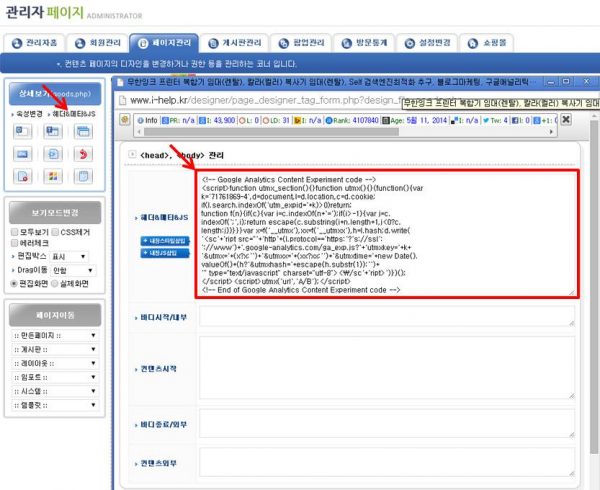Viewport: 600px width, 490px height.
Task: Open the 설정변경 settings tab
Action: [x=427, y=43]
